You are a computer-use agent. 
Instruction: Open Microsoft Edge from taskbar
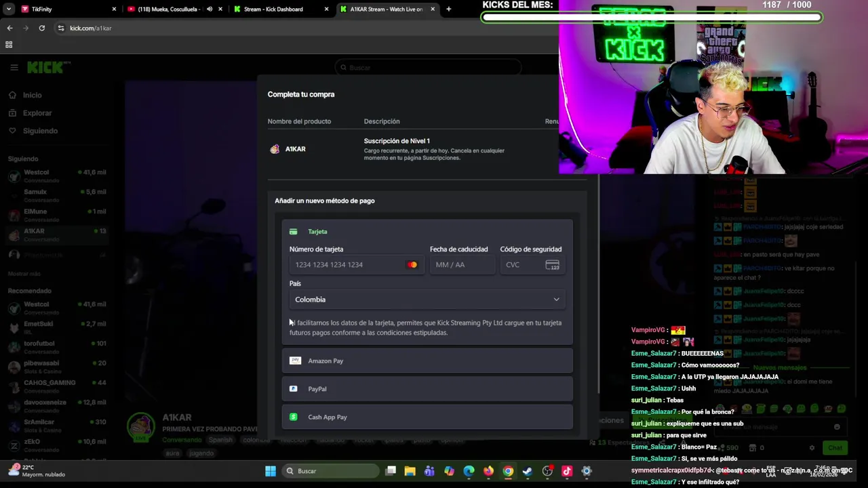(469, 471)
